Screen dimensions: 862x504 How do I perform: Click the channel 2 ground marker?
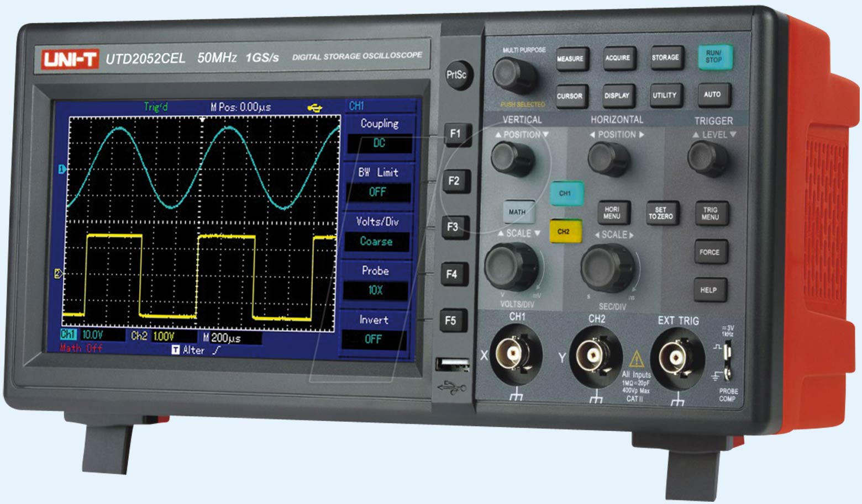pos(58,273)
